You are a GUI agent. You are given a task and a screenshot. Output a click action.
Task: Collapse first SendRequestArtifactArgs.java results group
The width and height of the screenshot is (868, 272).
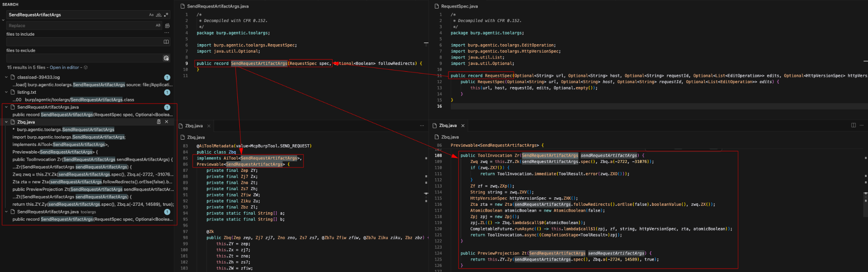(6, 107)
